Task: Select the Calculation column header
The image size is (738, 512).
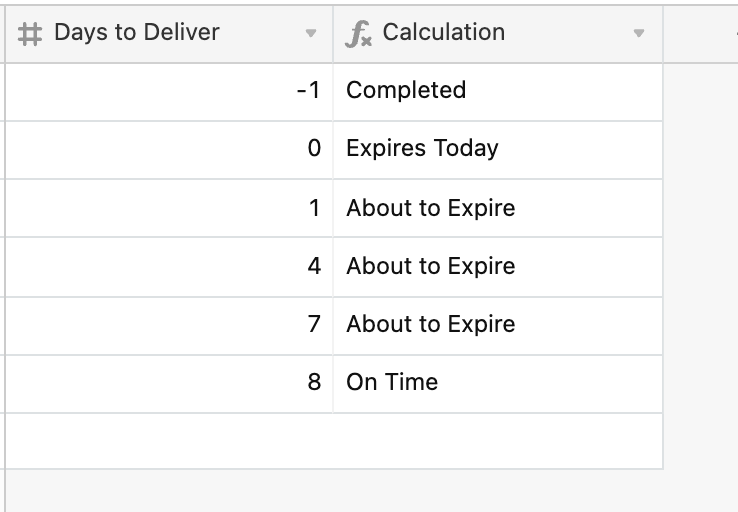Action: 498,34
